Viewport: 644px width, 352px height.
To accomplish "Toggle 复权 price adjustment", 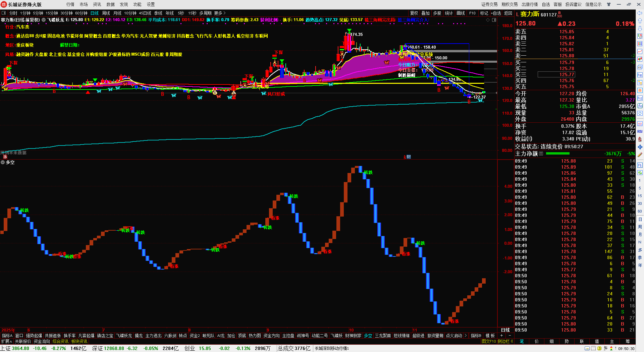I will [x=414, y=13].
